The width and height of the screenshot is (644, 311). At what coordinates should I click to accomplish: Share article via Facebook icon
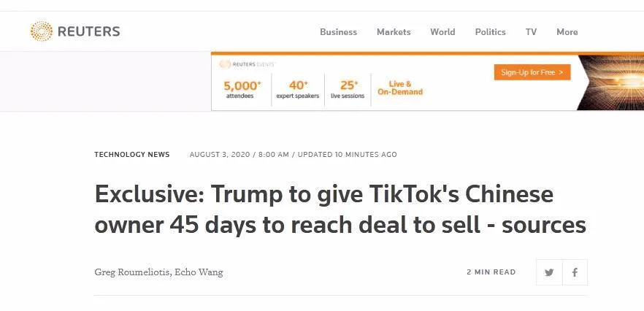[575, 272]
